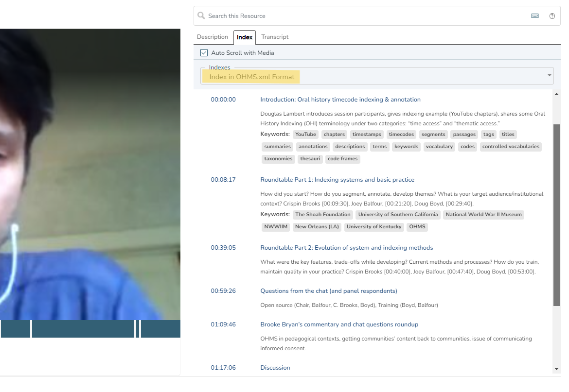The image size is (569, 392).
Task: Click the search help question icon
Action: pos(552,16)
